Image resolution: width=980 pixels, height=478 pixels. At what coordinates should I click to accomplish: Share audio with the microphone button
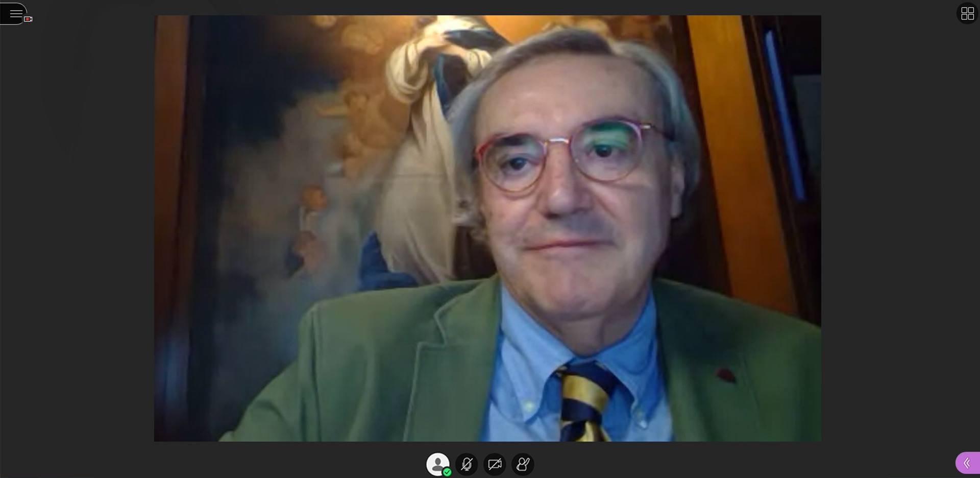pyautogui.click(x=467, y=464)
